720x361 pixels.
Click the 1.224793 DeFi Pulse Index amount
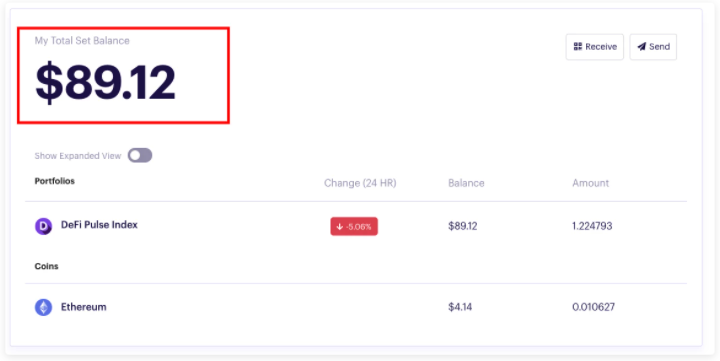[x=592, y=226]
